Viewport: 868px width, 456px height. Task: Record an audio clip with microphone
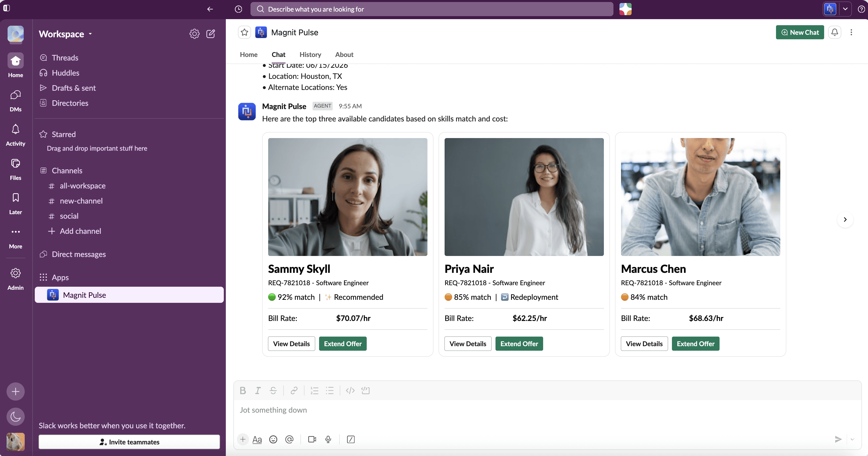click(x=328, y=439)
